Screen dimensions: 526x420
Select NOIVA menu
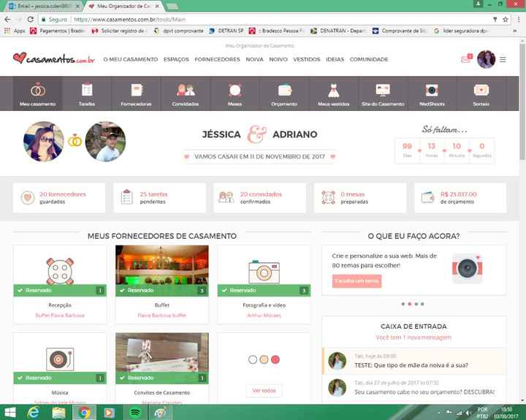255,59
